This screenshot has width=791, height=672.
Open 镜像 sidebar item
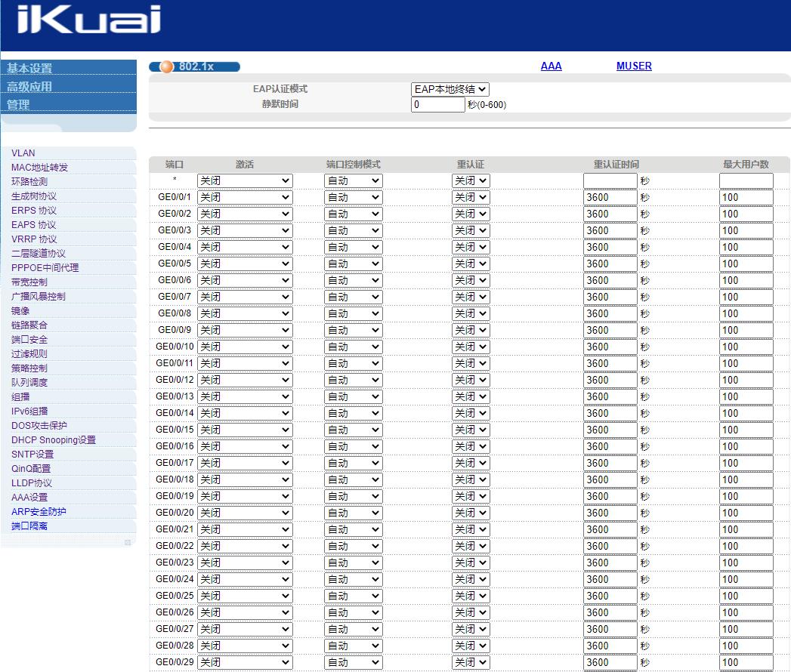[x=20, y=311]
